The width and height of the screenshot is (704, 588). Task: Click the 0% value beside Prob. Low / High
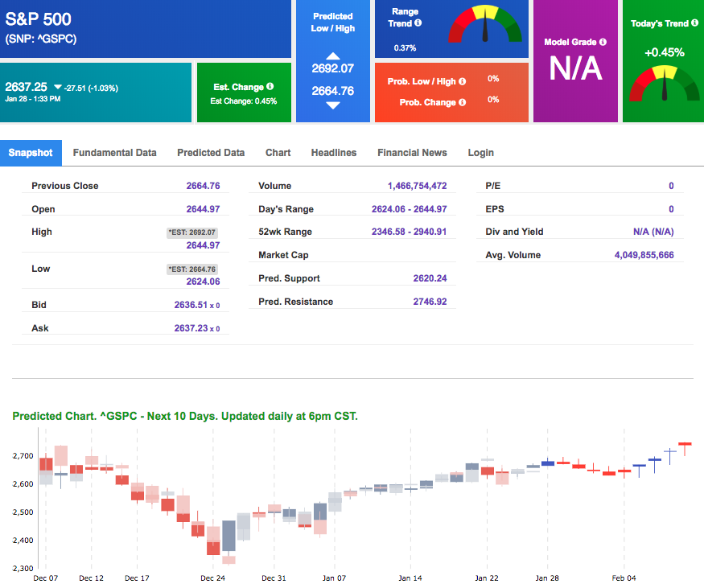493,79
